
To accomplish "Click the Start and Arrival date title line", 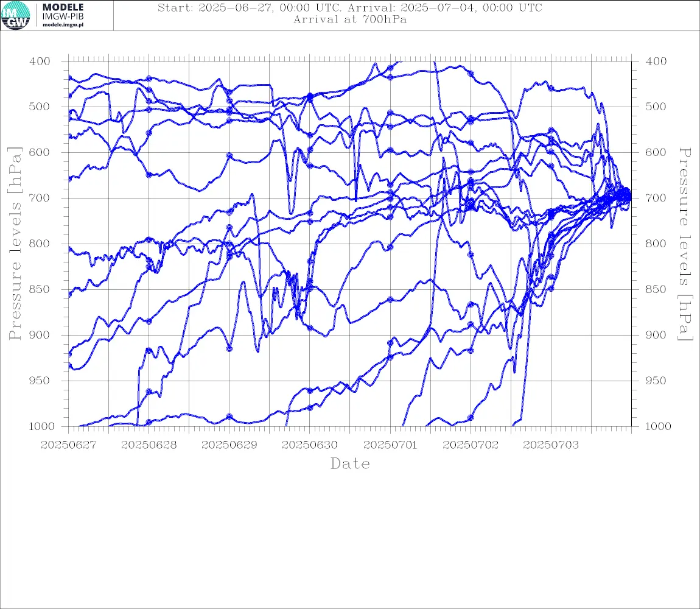I will (x=350, y=7).
